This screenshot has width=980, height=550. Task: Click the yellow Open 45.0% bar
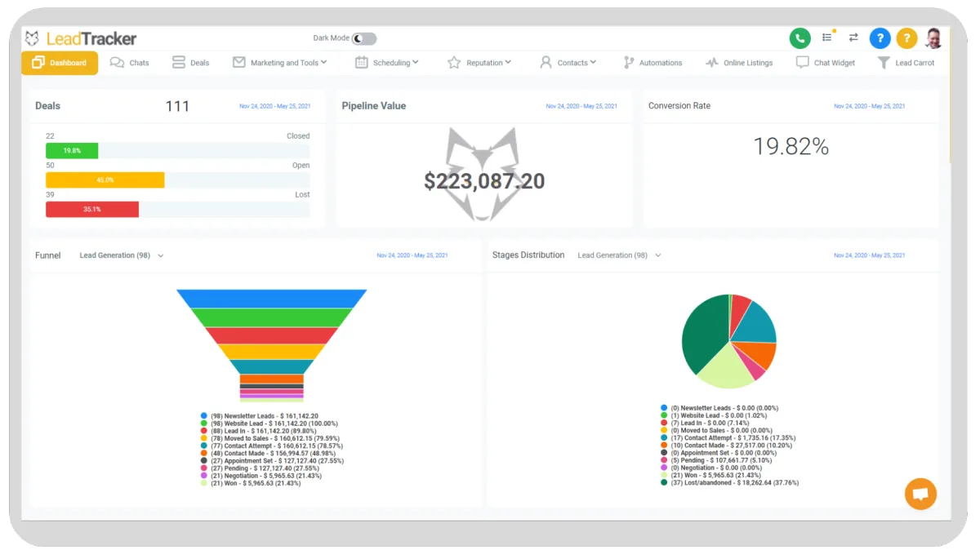tap(105, 180)
